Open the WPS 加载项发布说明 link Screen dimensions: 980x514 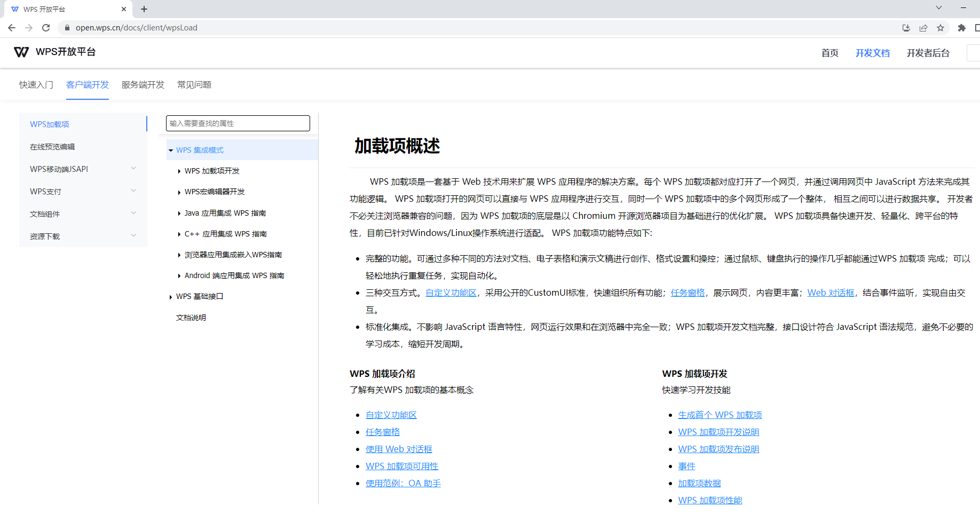pos(718,449)
